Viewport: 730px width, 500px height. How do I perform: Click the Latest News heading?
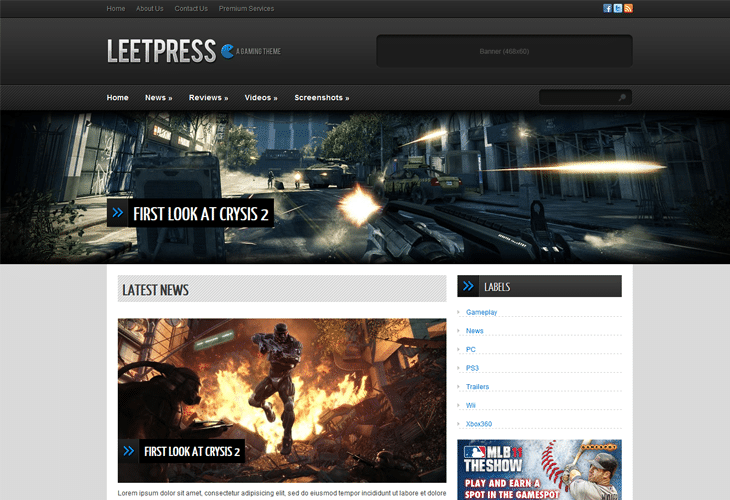155,290
